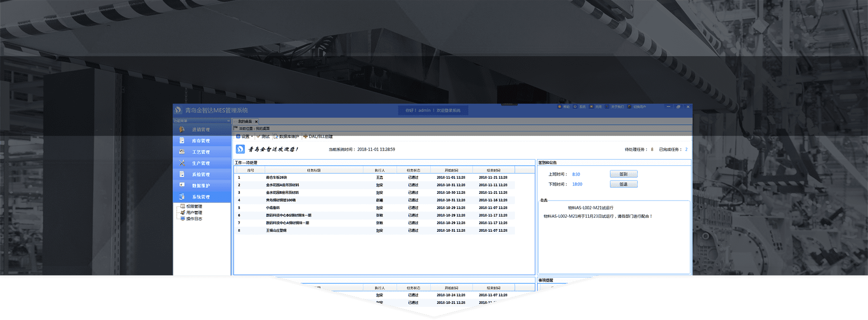Click the 关于我们 title bar item
Viewport: 868px width, 320px height.
click(617, 107)
